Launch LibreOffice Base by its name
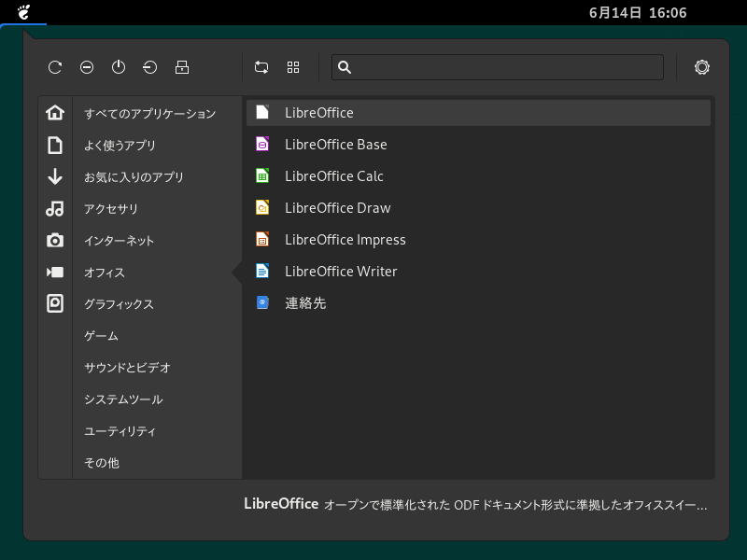The height and width of the screenshot is (560, 747). (x=336, y=145)
